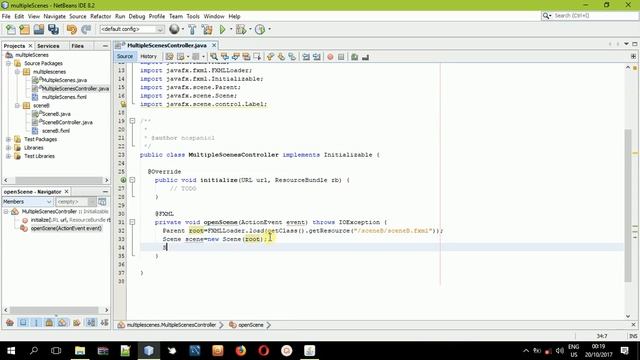The width and height of the screenshot is (640, 360).
Task: Click the Debug Project toolbar icon
Action: pyautogui.click(x=241, y=29)
